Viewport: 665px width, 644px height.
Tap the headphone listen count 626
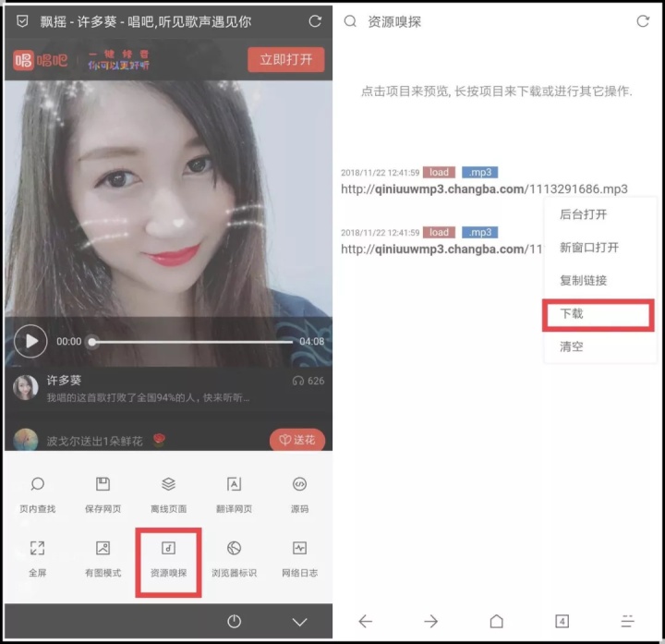tap(308, 381)
